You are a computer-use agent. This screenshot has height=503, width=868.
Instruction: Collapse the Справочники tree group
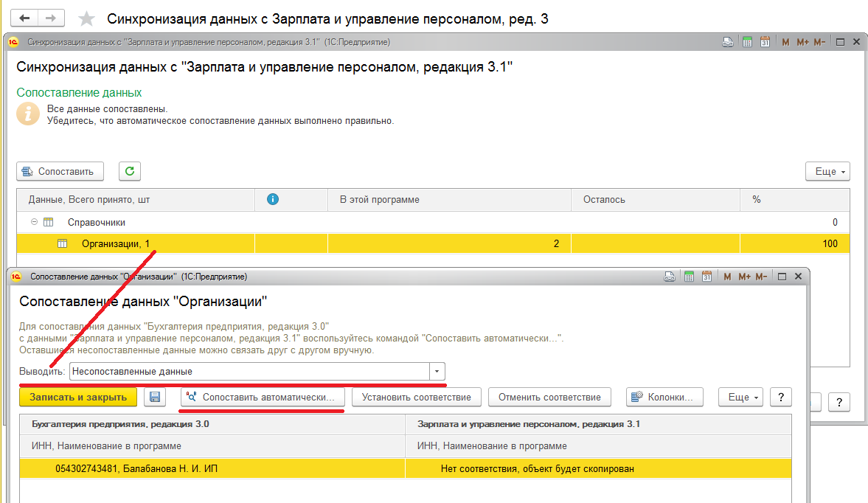[34, 222]
